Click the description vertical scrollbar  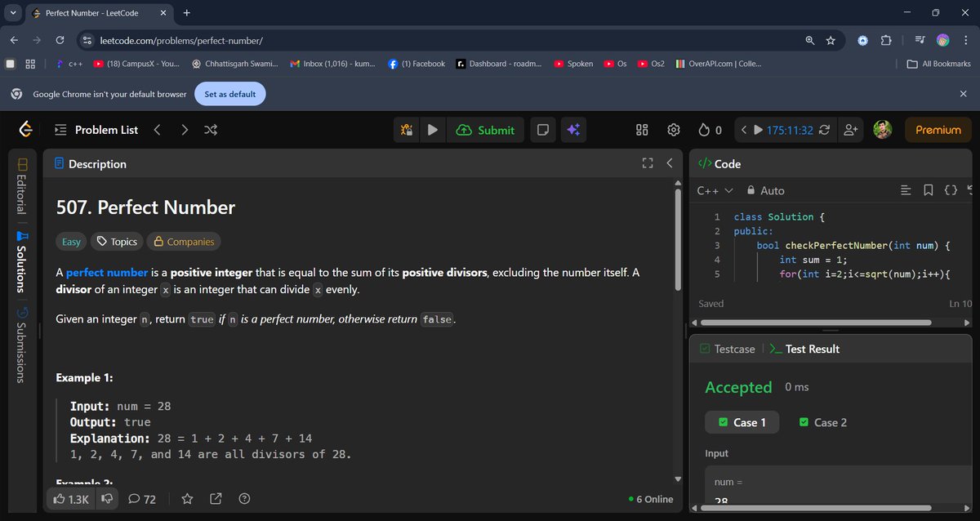pos(677,240)
